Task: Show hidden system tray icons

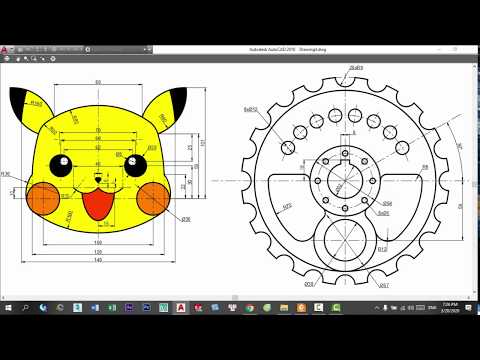Action: [x=377, y=308]
